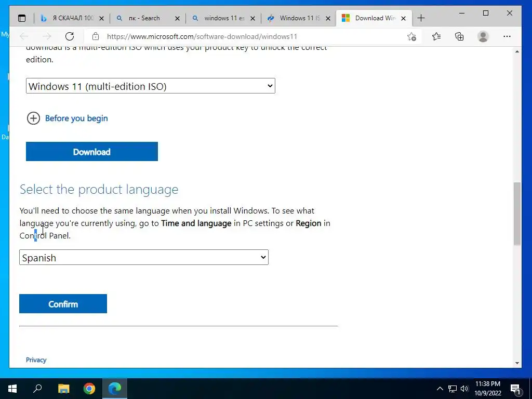Open the Privacy link
This screenshot has width=532, height=399.
(36, 360)
